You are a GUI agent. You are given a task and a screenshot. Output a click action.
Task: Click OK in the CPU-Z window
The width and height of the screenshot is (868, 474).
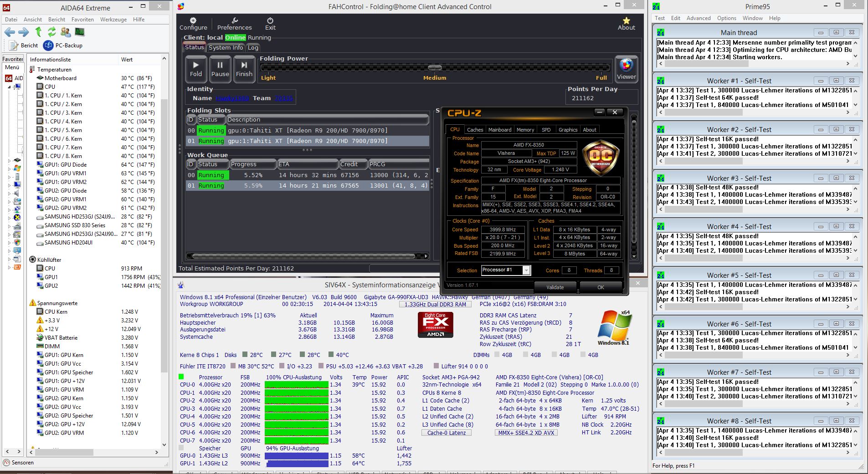[601, 287]
